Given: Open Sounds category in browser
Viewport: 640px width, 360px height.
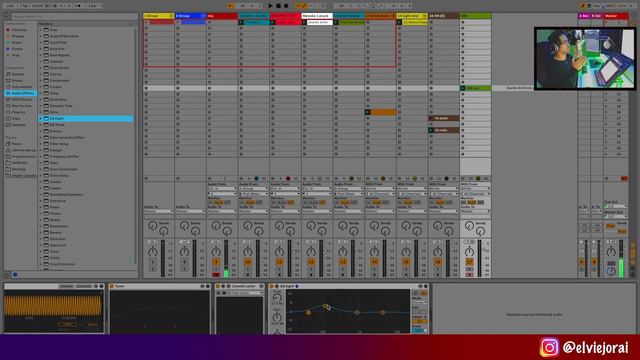Looking at the screenshot, I should (18, 74).
